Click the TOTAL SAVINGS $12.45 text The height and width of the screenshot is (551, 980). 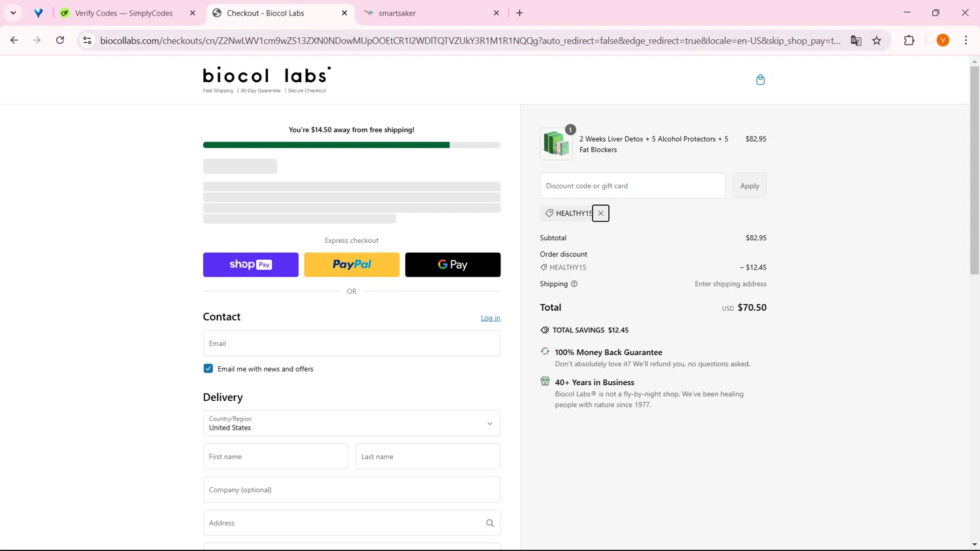tap(591, 330)
